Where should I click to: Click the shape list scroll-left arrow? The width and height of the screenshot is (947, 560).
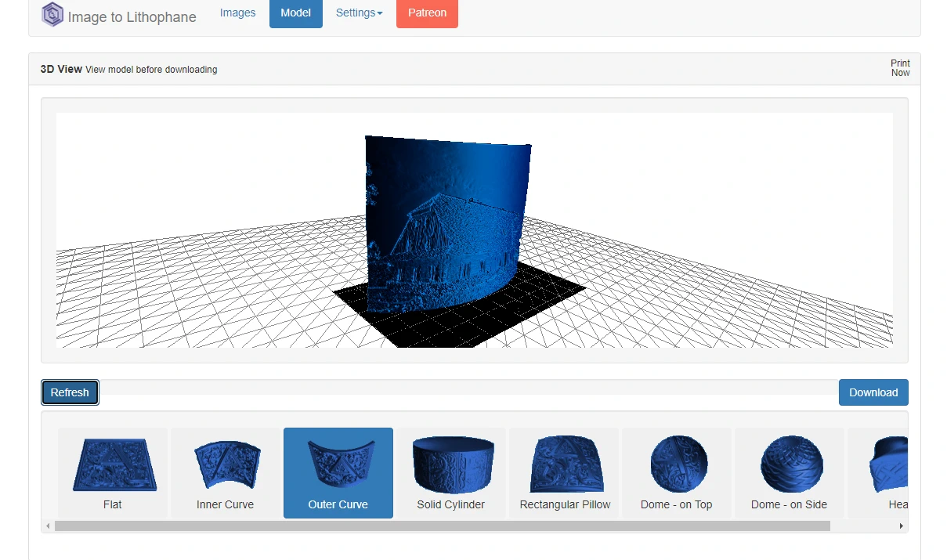[48, 526]
